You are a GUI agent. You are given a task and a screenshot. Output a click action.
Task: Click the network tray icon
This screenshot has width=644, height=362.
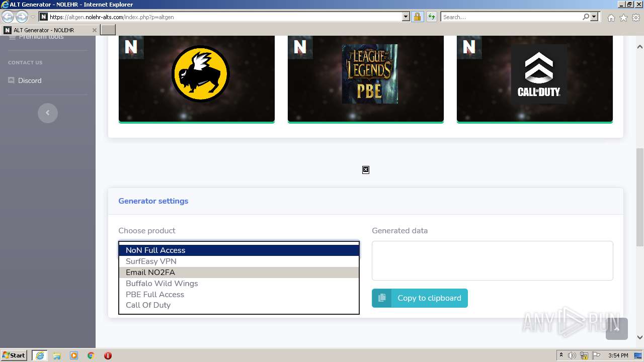coord(584,355)
